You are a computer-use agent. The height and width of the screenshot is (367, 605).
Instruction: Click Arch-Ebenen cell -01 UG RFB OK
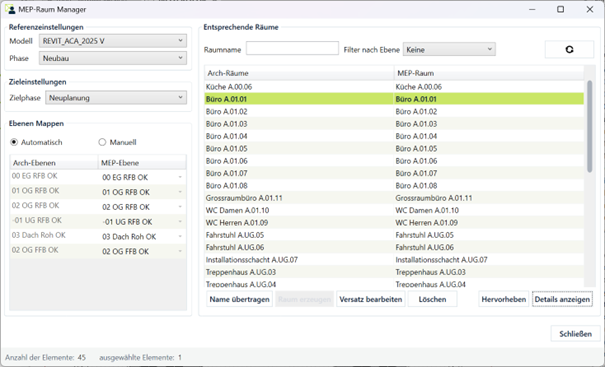(x=54, y=221)
